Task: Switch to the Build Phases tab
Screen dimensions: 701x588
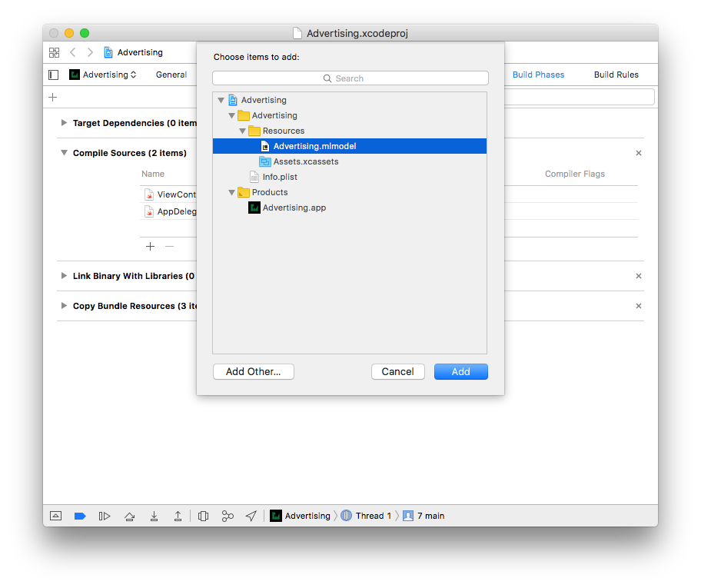Action: [x=538, y=75]
